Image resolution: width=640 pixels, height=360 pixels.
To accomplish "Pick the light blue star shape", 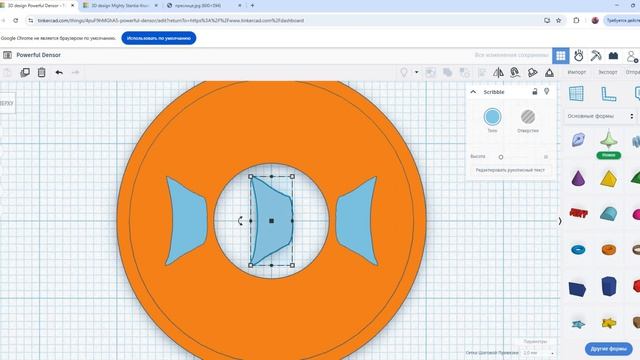I will (x=578, y=324).
